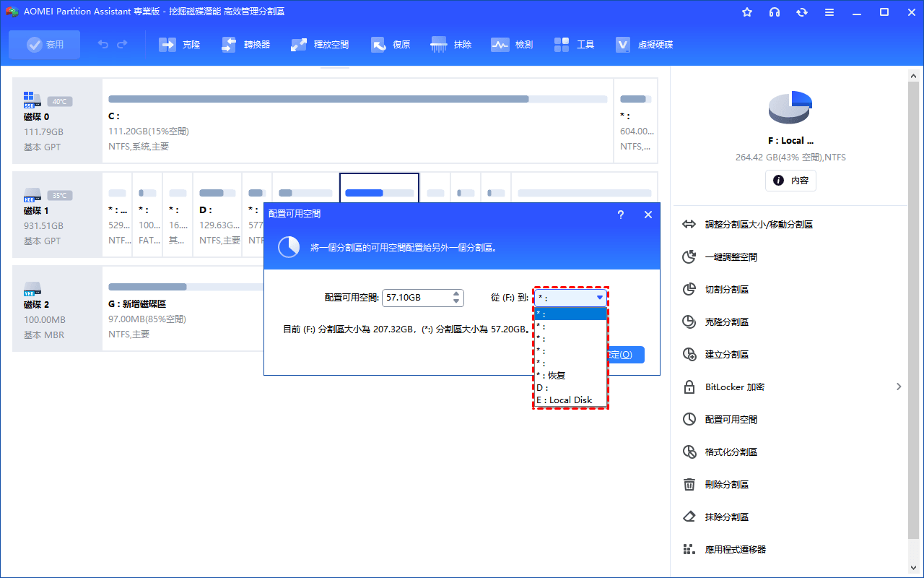
Task: Click the 克隆 (Clone) toolbar icon
Action: tap(168, 45)
